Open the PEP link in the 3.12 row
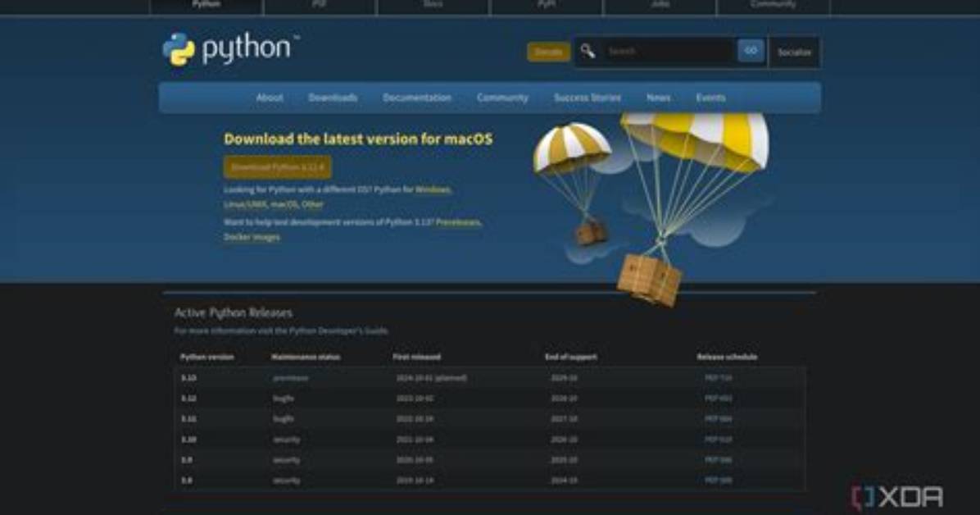Viewport: 980px width, 515px height. coord(718,398)
